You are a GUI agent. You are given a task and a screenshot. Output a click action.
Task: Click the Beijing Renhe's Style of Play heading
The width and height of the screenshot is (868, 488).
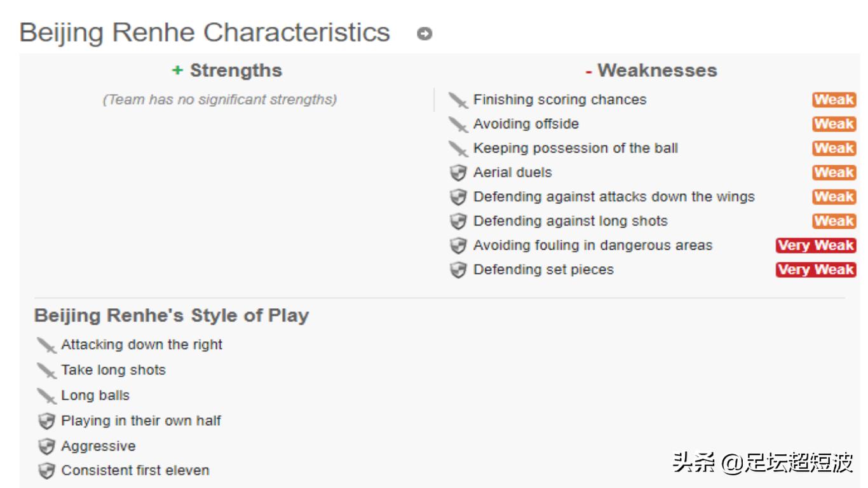click(172, 316)
